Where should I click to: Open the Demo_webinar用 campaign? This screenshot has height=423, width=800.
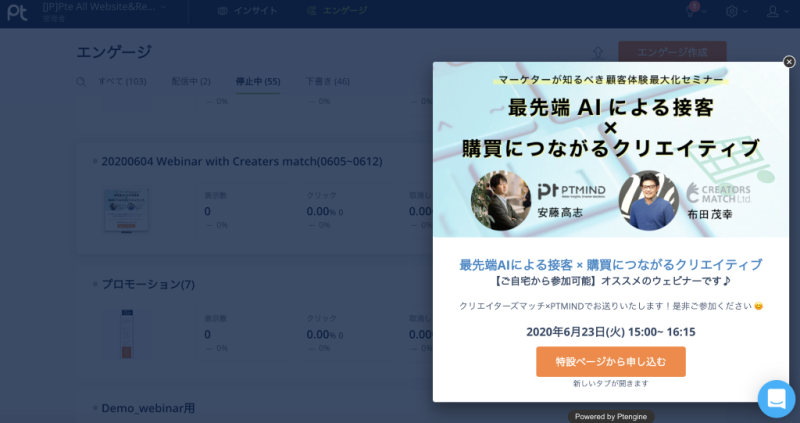pyautogui.click(x=148, y=408)
